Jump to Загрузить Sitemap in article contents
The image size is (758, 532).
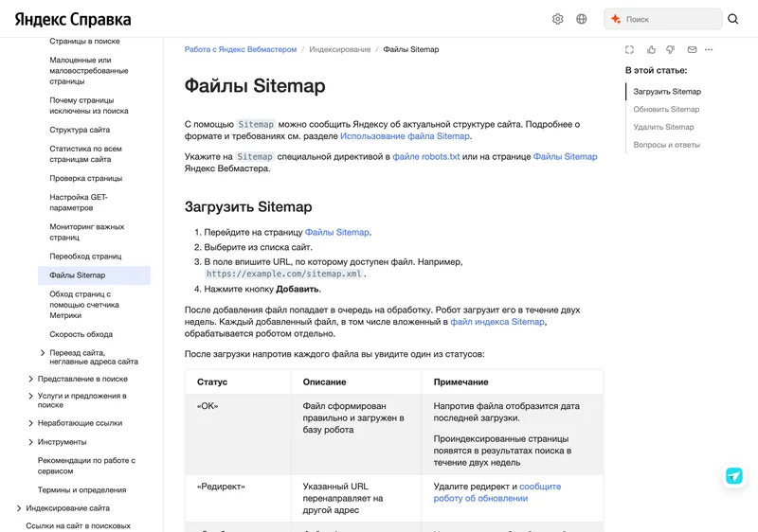[667, 91]
